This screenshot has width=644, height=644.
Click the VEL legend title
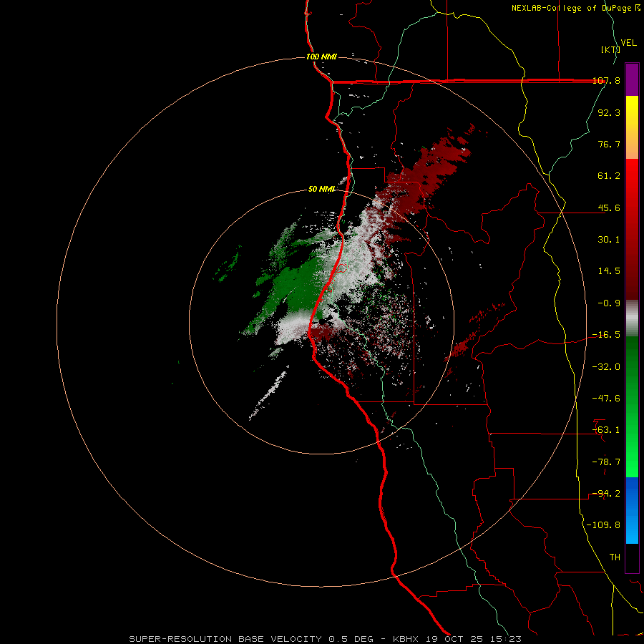pyautogui.click(x=628, y=43)
